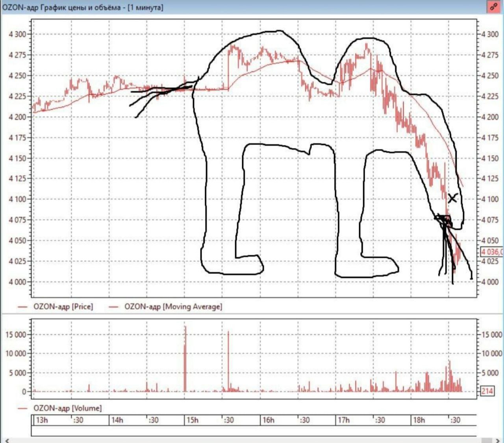Image resolution: width=504 pixels, height=443 pixels.
Task: Click the 16h label on time axis
Action: 268,420
